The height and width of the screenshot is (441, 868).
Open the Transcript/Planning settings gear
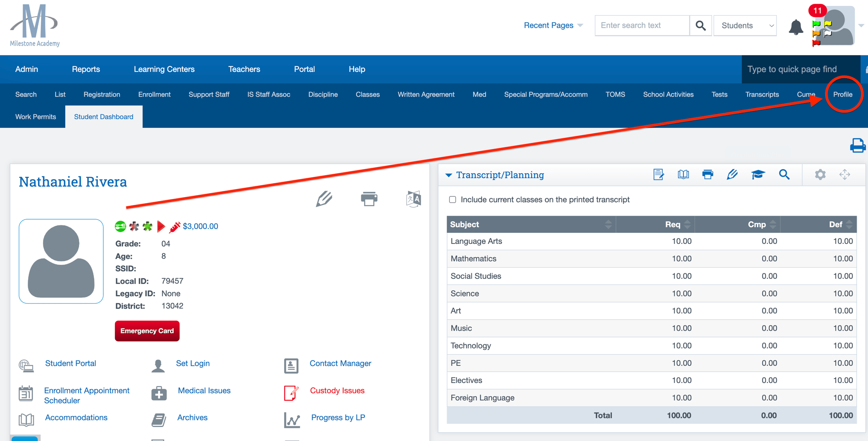[820, 174]
